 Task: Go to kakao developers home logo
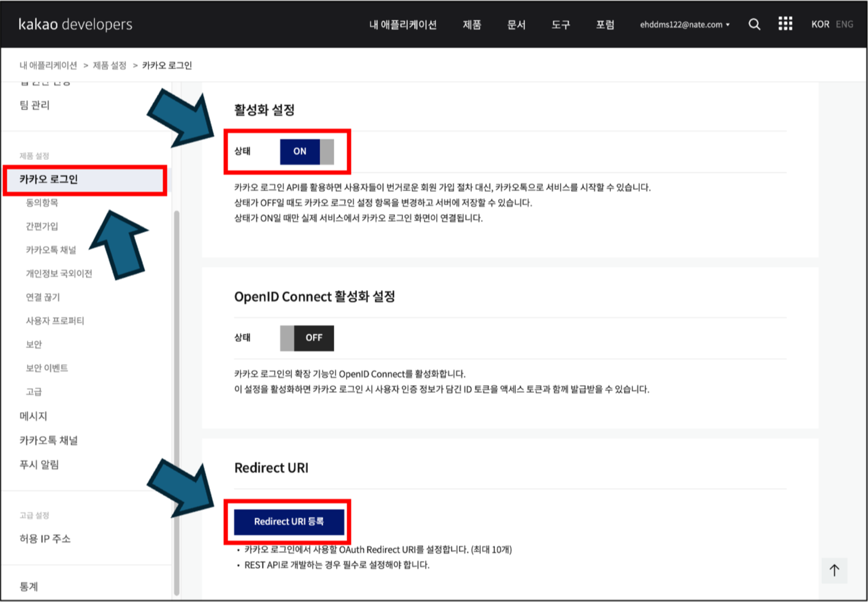point(75,25)
